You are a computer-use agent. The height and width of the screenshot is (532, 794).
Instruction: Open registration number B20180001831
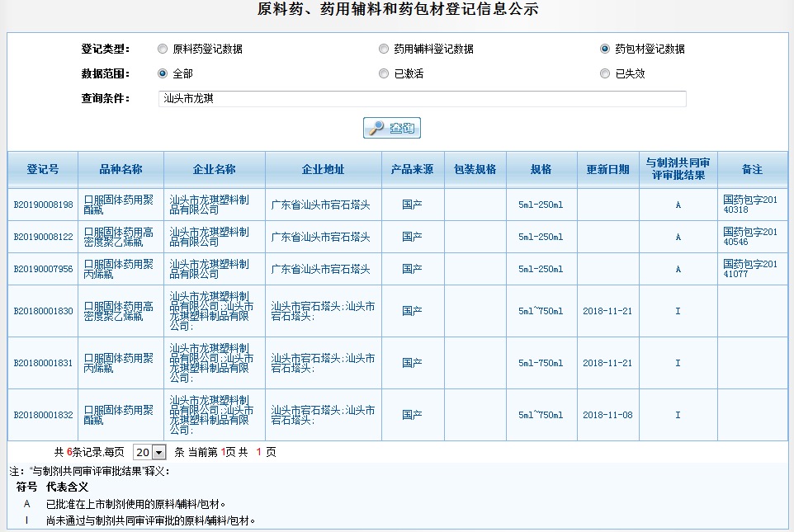(43, 363)
